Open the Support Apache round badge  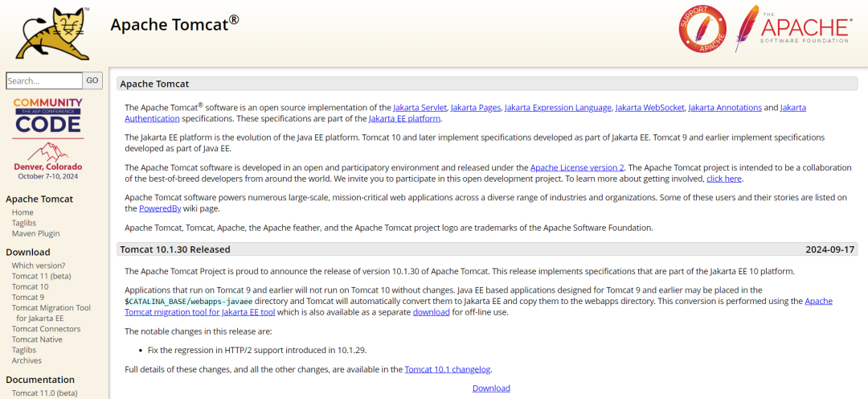tap(702, 29)
